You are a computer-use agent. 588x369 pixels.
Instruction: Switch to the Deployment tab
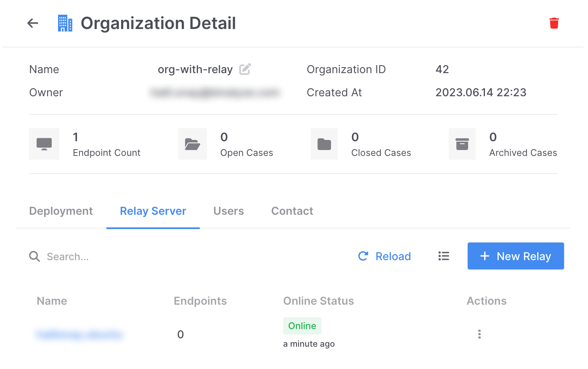point(61,211)
